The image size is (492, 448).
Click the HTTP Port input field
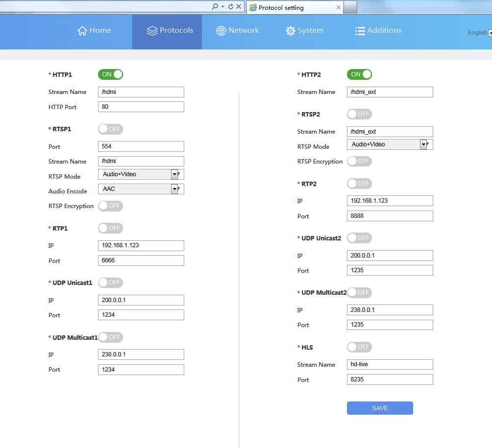pos(141,107)
